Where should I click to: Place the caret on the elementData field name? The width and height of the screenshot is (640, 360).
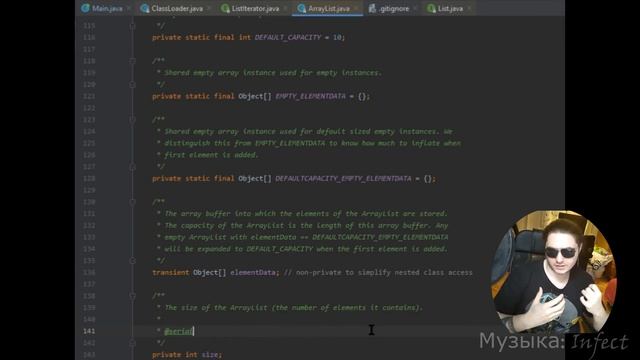[x=253, y=272]
